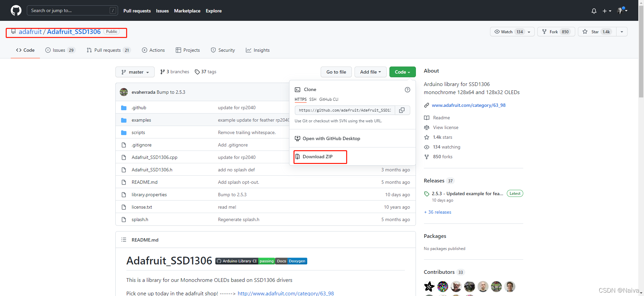Open the license.txt file
Image resolution: width=644 pixels, height=296 pixels.
tap(142, 207)
